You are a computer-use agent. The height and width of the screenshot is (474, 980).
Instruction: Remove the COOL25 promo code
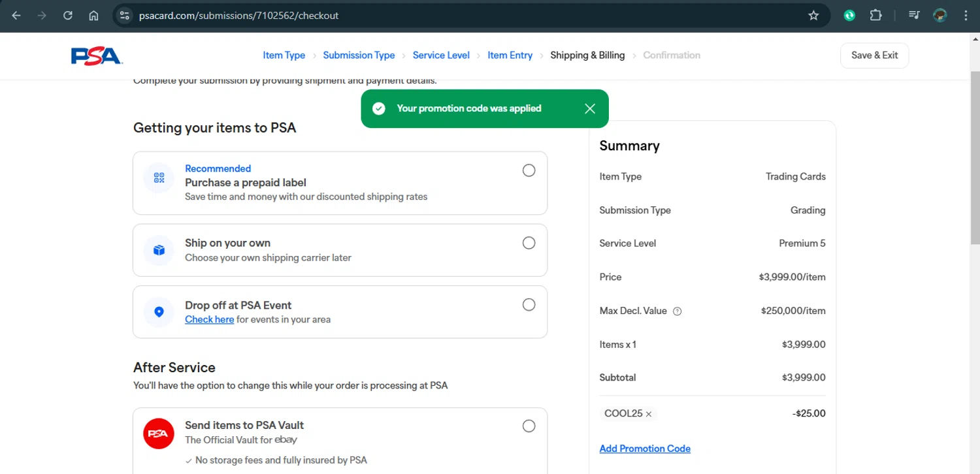649,414
